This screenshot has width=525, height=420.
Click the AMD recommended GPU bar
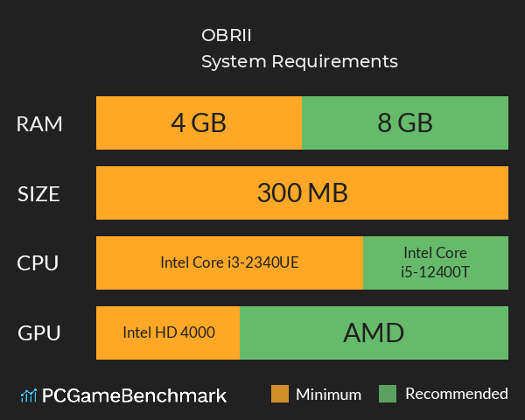tap(374, 332)
